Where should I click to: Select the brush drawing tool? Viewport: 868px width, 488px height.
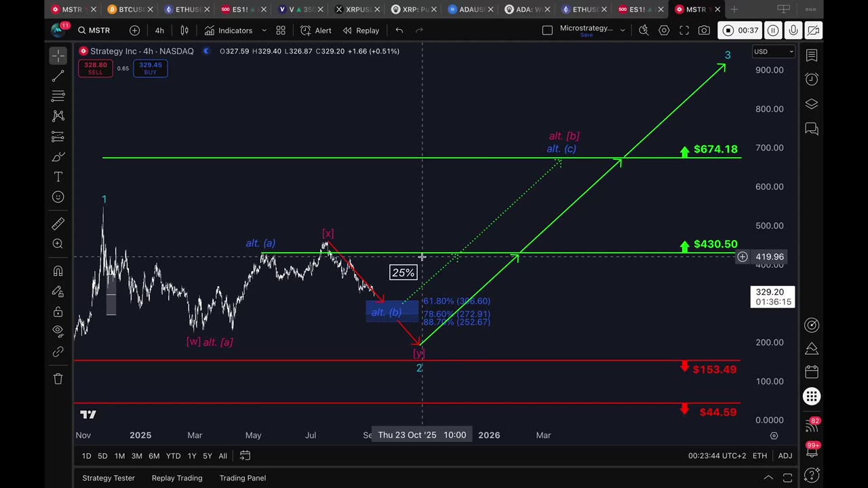(x=58, y=157)
